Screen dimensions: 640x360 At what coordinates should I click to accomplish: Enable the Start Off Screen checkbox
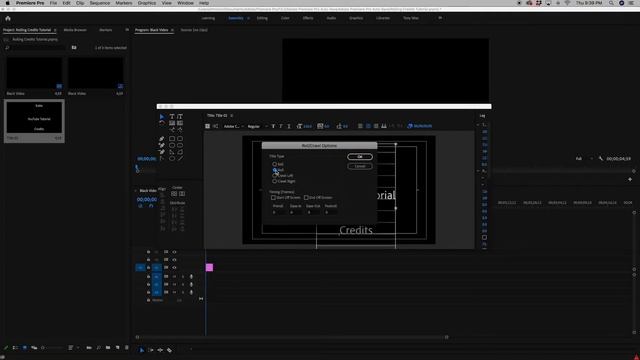click(273, 198)
